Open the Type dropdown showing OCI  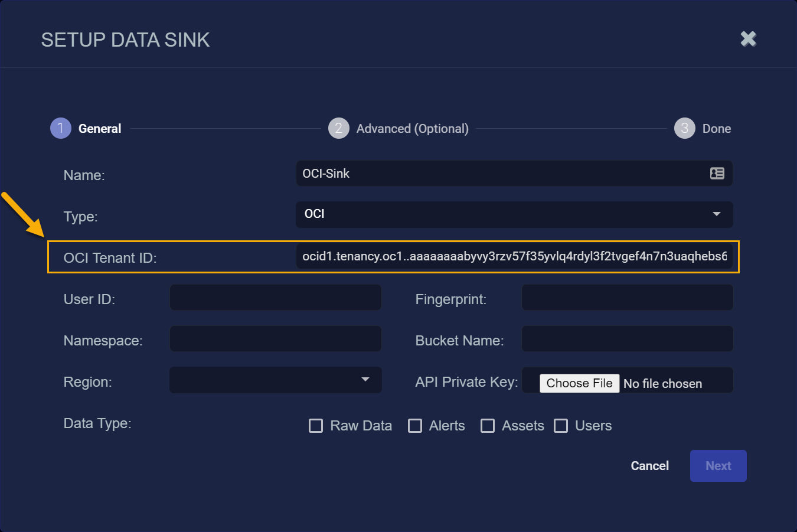coord(514,214)
